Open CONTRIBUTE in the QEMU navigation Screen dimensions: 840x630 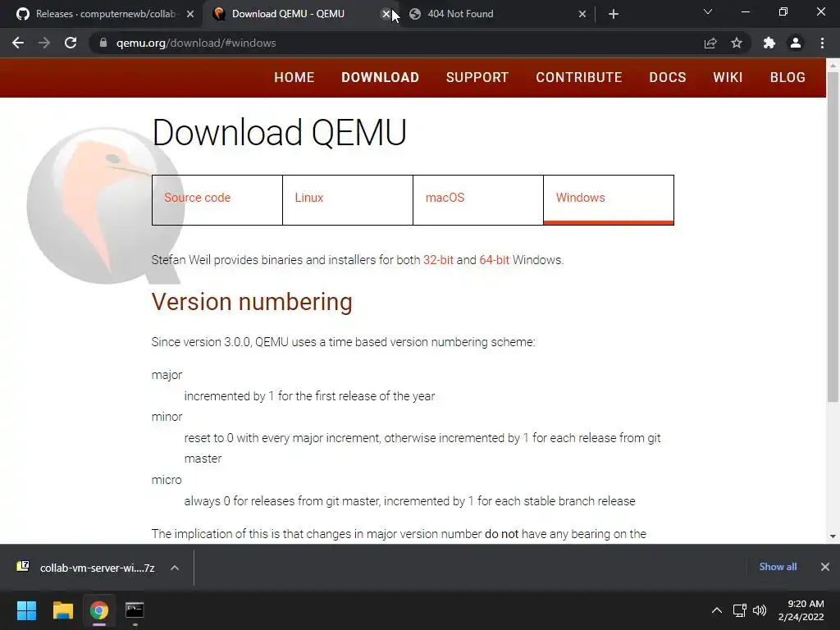579,77
